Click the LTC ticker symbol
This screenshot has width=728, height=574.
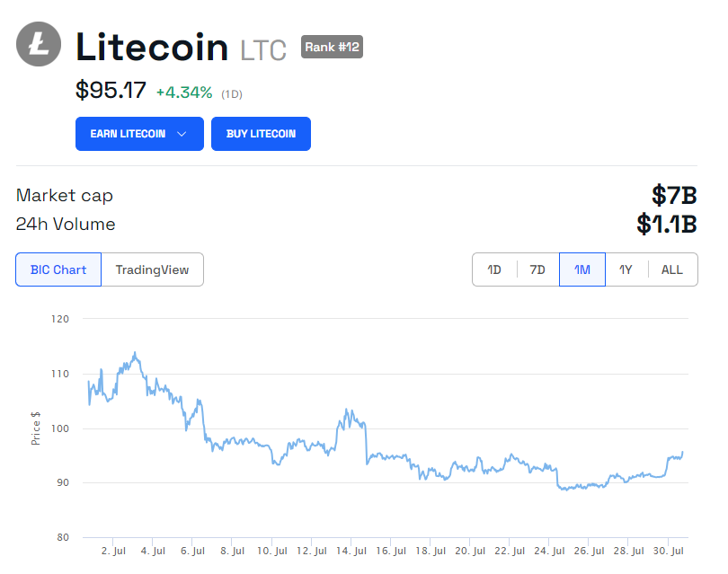click(x=263, y=50)
